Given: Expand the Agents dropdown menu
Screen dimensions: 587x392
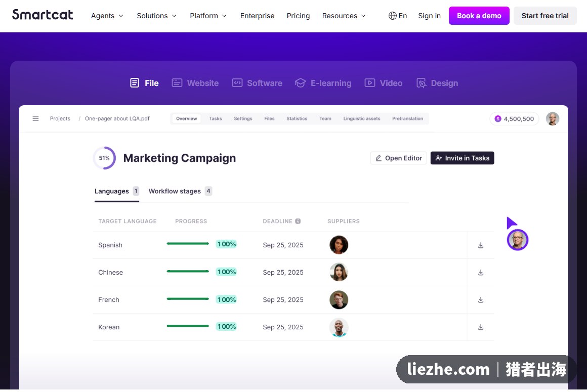Looking at the screenshot, I should (x=107, y=16).
